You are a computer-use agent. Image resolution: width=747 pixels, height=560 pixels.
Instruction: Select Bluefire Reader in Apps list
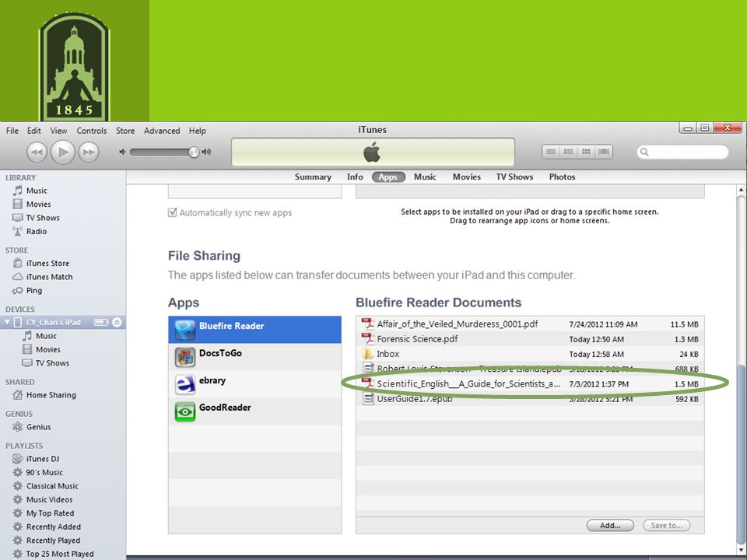pyautogui.click(x=255, y=330)
